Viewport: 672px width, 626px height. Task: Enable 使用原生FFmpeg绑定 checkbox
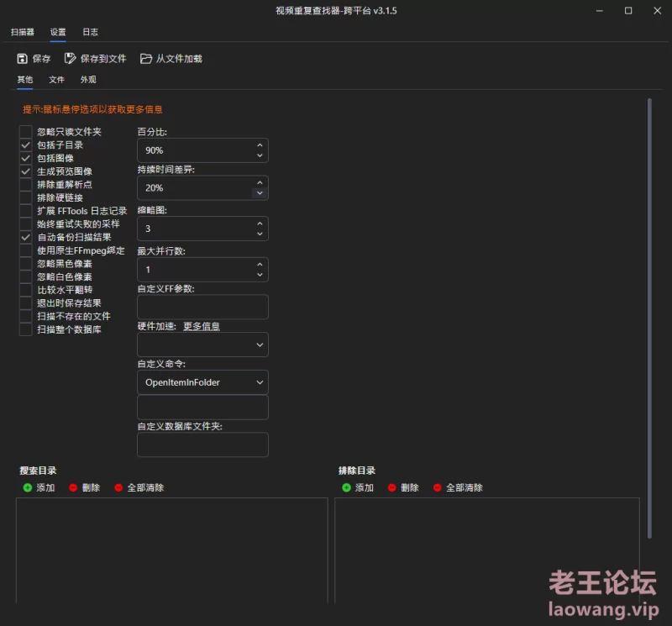pos(26,250)
